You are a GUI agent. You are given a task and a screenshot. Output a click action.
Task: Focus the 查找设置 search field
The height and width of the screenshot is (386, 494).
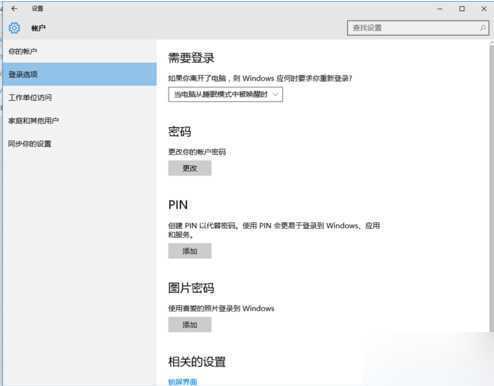click(x=418, y=28)
